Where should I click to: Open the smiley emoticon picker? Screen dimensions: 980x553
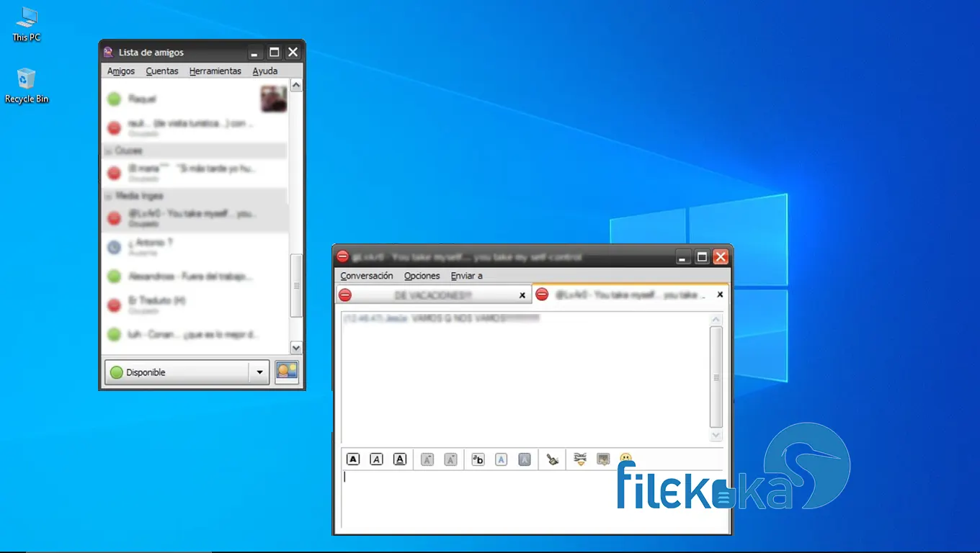(626, 459)
